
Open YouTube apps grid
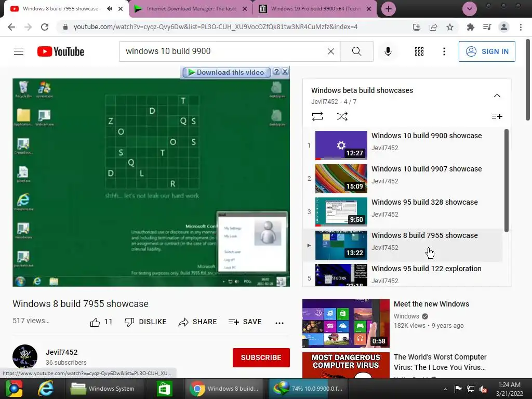[419, 51]
